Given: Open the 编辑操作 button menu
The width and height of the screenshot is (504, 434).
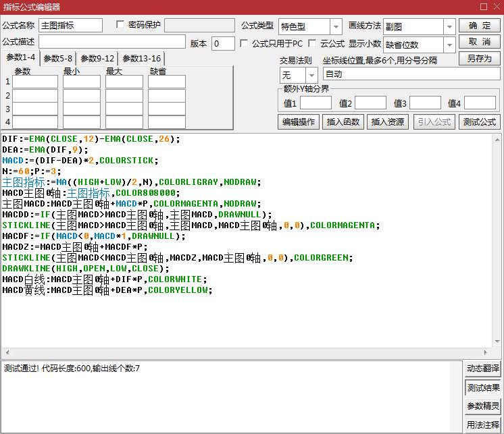Looking at the screenshot, I should coord(299,122).
